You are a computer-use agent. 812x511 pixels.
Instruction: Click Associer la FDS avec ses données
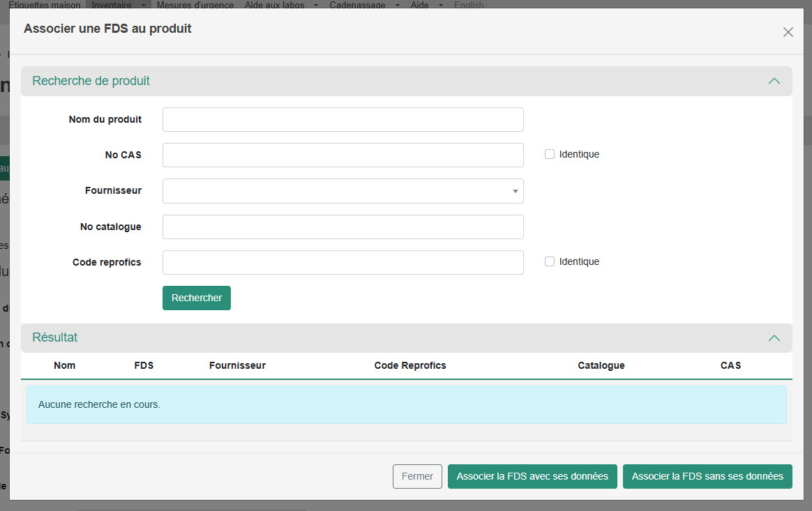pyautogui.click(x=532, y=476)
